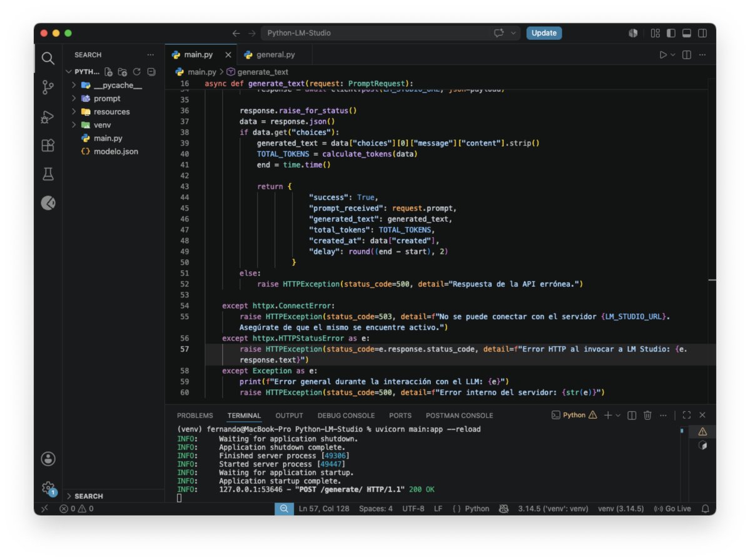The image size is (750, 560).
Task: Toggle the secondary sidebar visibility
Action: tap(702, 33)
